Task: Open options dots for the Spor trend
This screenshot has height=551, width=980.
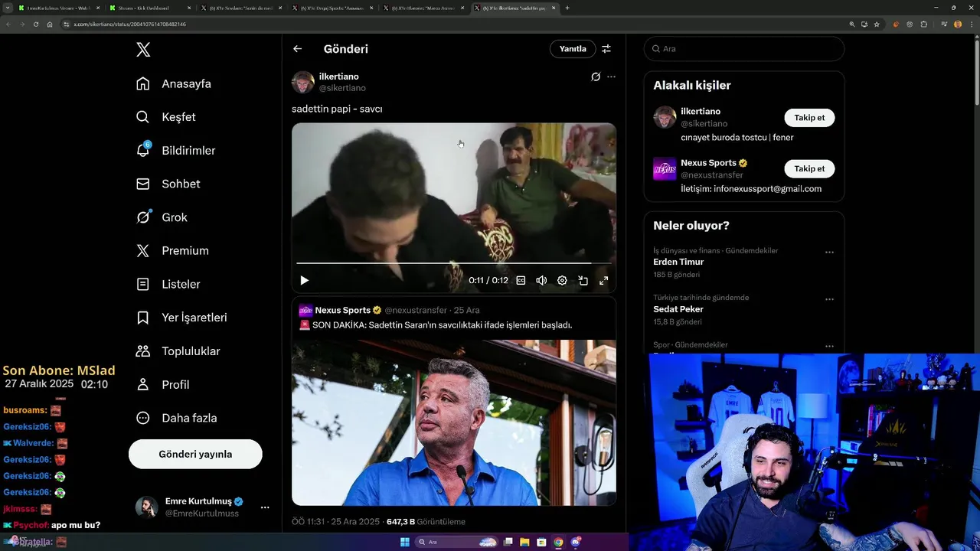Action: pyautogui.click(x=829, y=347)
